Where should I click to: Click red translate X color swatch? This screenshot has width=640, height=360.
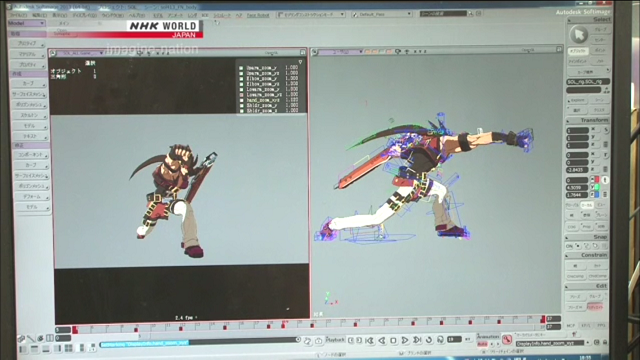pos(597,180)
